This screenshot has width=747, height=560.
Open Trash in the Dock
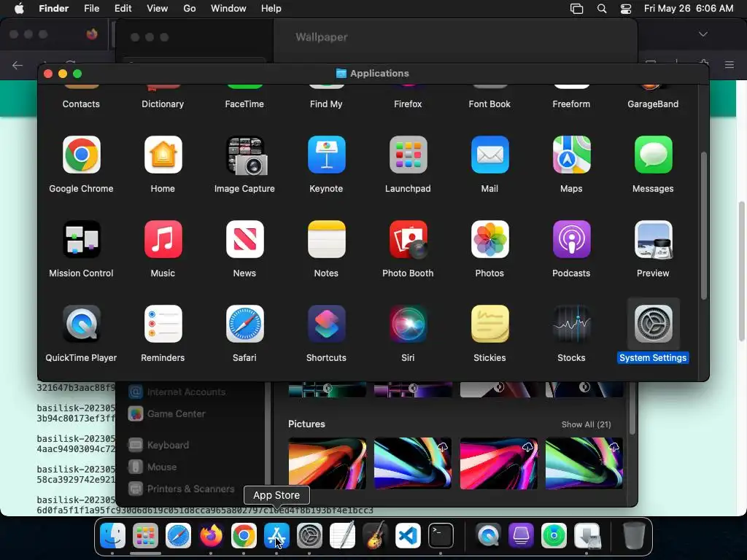(634, 535)
